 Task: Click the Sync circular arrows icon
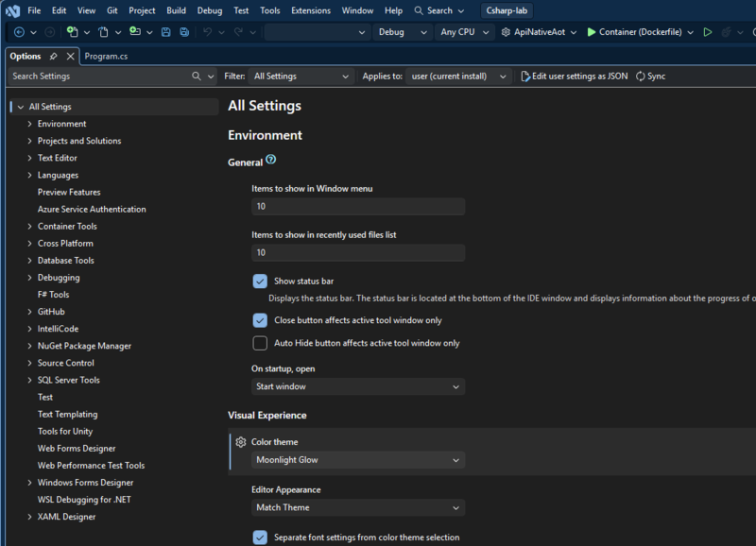641,77
